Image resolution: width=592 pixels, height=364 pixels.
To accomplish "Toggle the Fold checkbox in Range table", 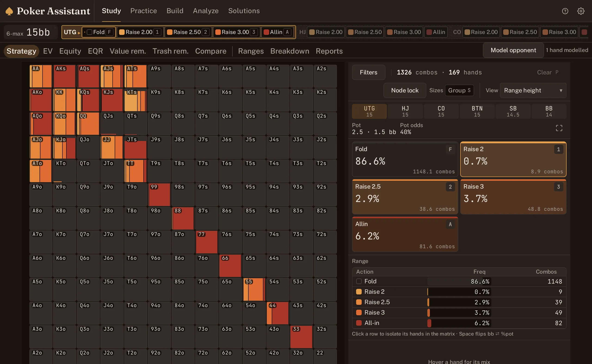I will point(359,281).
